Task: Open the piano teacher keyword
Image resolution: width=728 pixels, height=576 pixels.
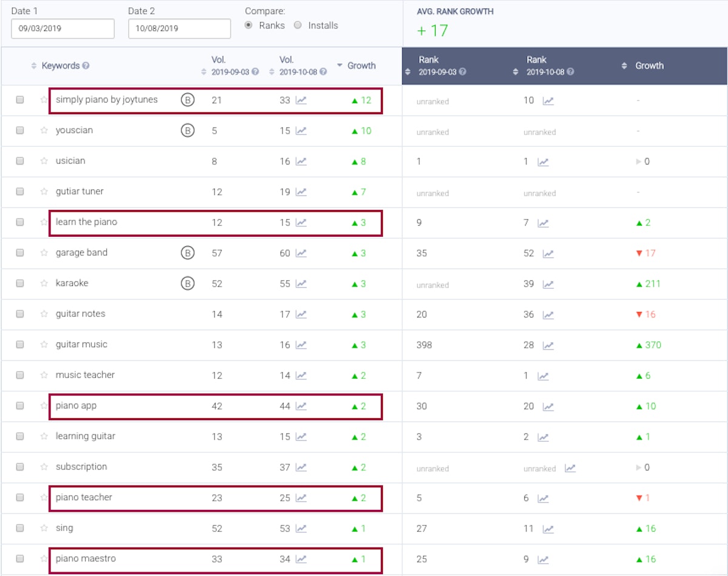Action: click(84, 498)
